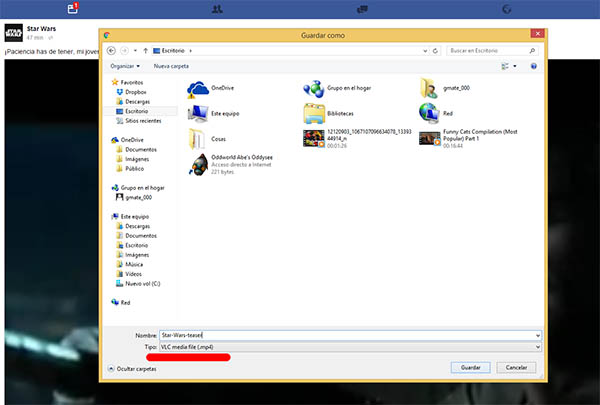This screenshot has width=600, height=405.
Task: Open help with the question mark icon
Action: 533,66
